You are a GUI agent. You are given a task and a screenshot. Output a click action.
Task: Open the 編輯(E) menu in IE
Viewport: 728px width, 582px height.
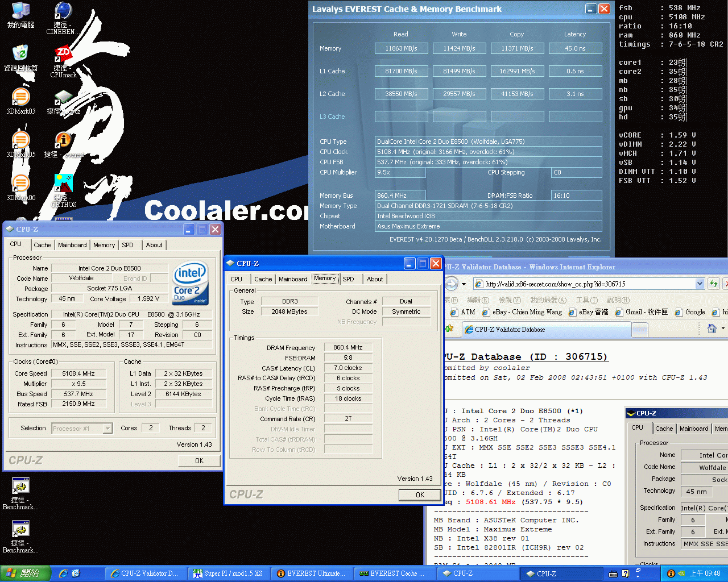click(478, 300)
